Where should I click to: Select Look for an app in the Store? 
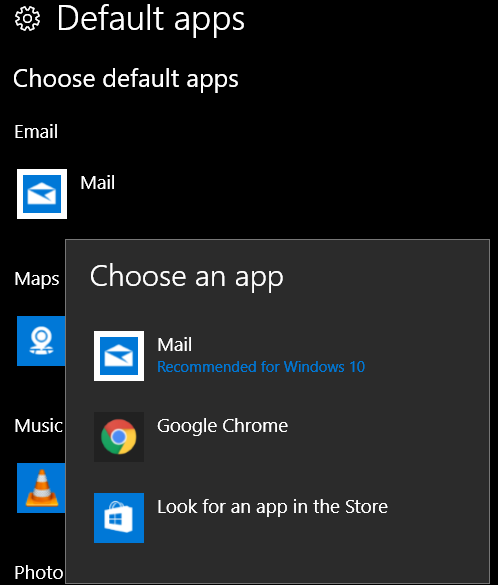click(278, 518)
